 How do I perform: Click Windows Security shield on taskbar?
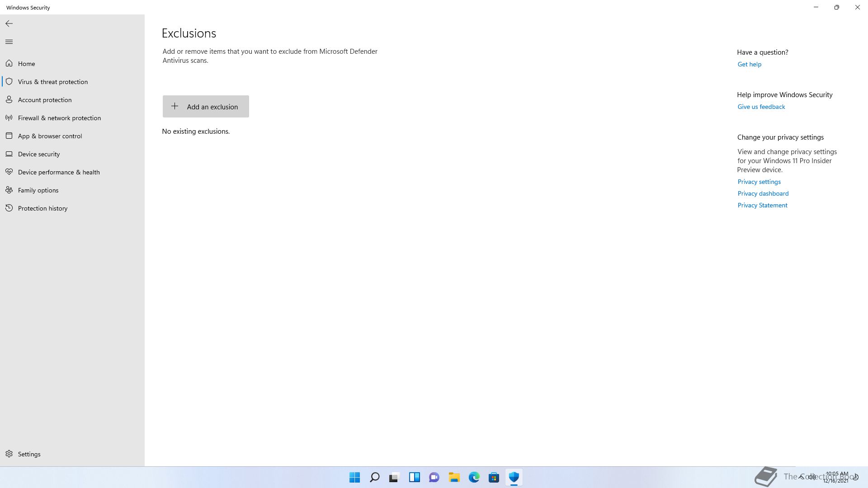(x=514, y=477)
